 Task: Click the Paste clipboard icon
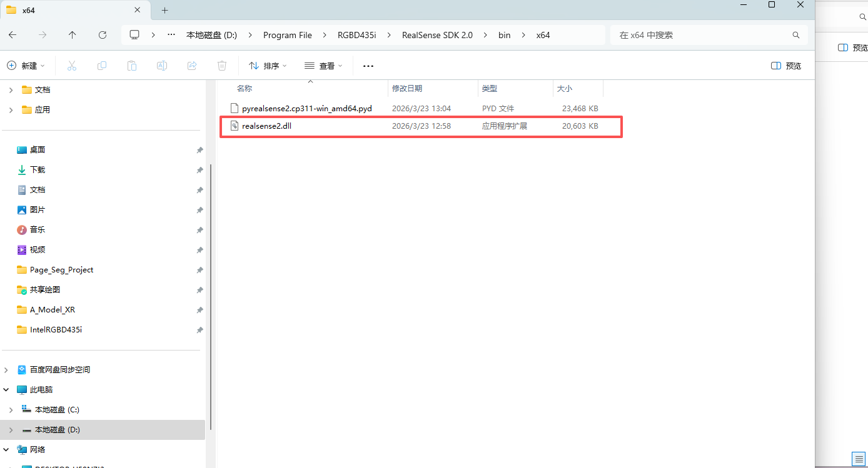click(x=132, y=66)
